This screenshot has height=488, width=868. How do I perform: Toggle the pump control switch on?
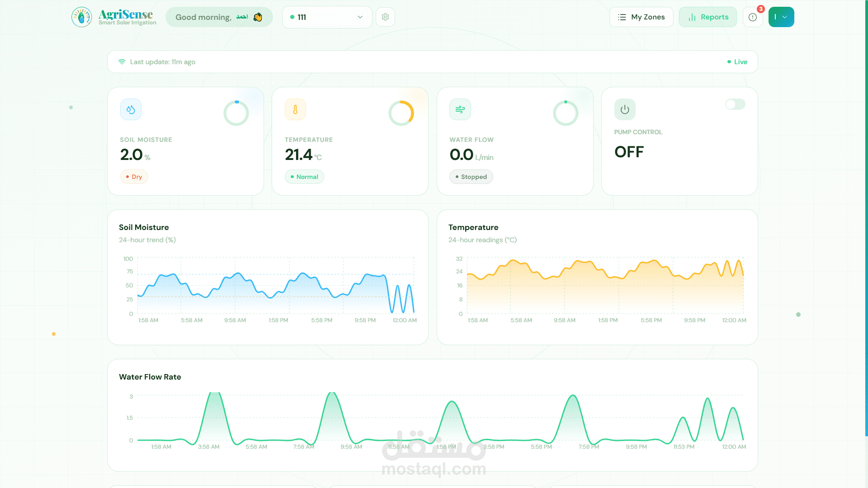[735, 104]
